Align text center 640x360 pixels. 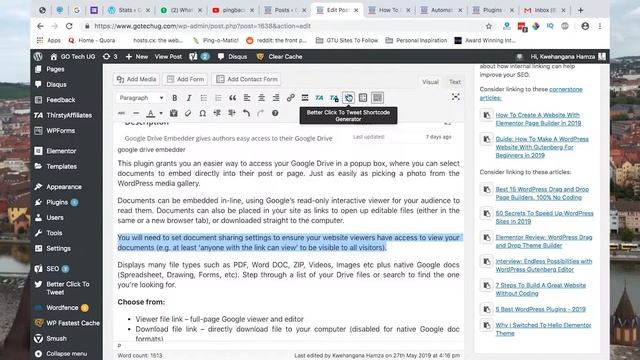262,98
